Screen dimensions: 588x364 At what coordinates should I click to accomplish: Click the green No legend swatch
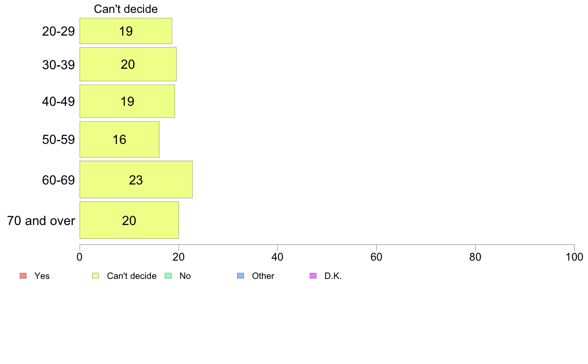[x=168, y=276]
